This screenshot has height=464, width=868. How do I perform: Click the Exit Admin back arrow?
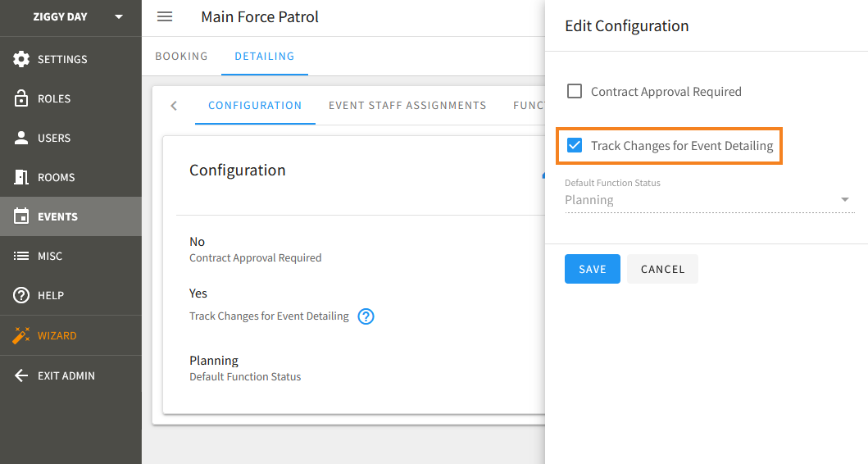(x=22, y=375)
